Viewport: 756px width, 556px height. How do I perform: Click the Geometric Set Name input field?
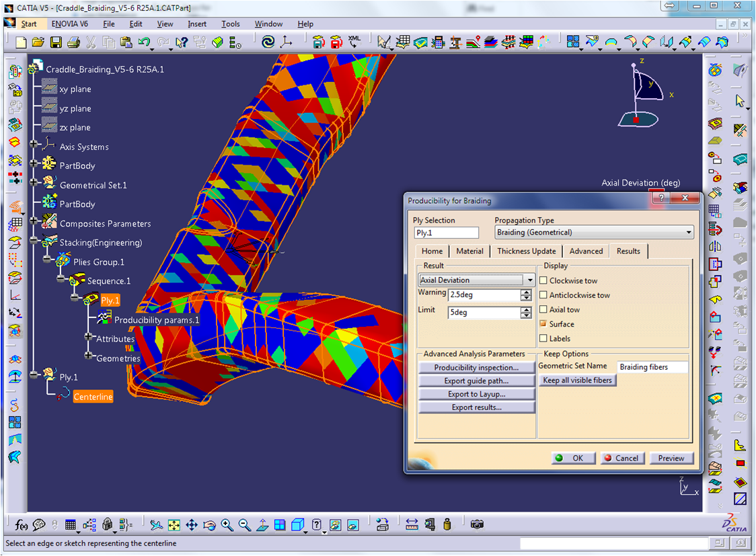click(652, 367)
